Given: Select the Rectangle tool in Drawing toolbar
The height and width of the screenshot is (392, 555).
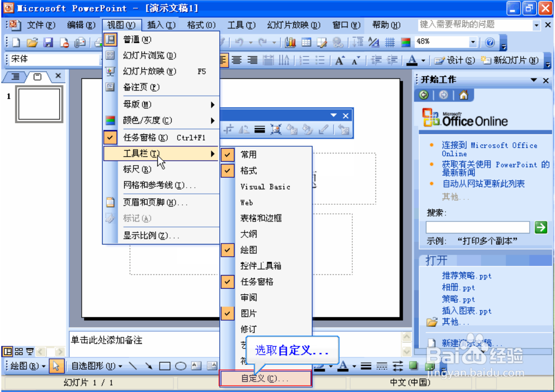Looking at the screenshot, I should coord(165,366).
